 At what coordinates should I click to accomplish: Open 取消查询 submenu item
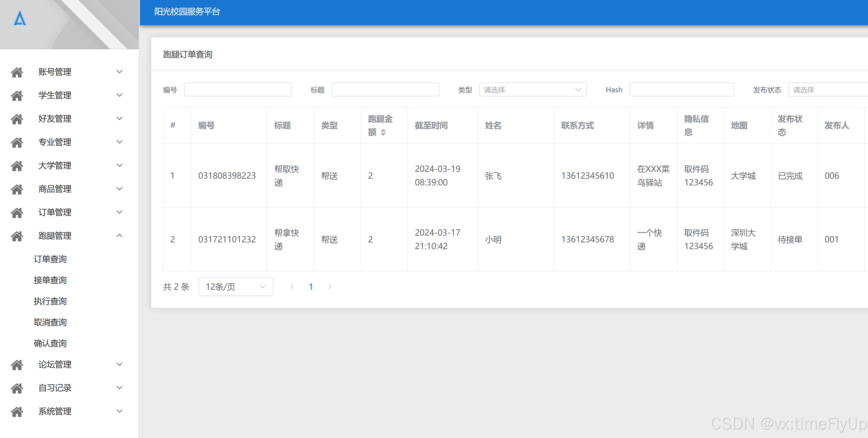click(50, 322)
